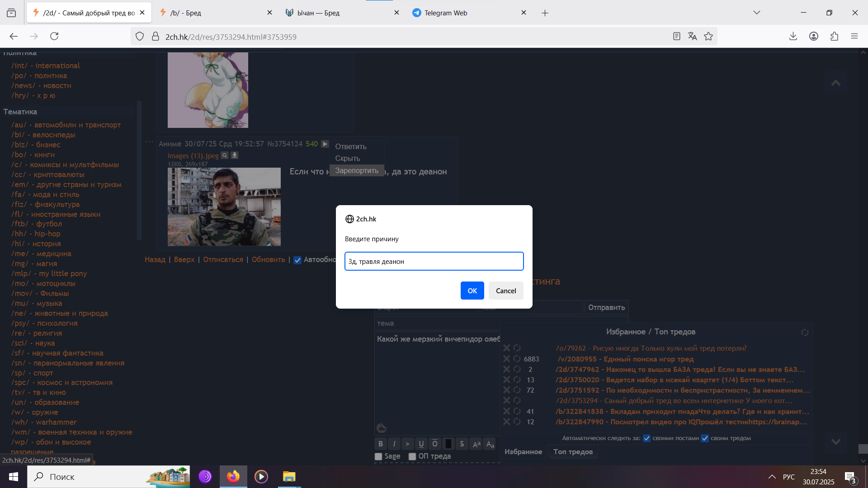Apply strikethrough formatting to text
Screen dimensions: 868x488
tap(462, 444)
